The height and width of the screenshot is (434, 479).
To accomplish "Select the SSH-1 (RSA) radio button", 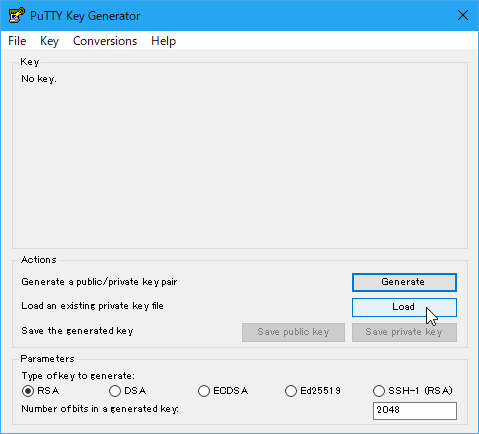I will click(x=413, y=391).
